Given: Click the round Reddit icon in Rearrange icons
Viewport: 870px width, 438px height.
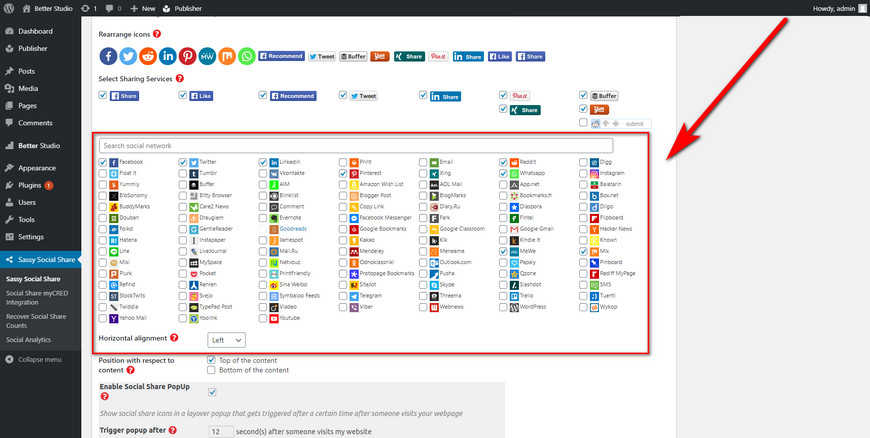Looking at the screenshot, I should (148, 56).
